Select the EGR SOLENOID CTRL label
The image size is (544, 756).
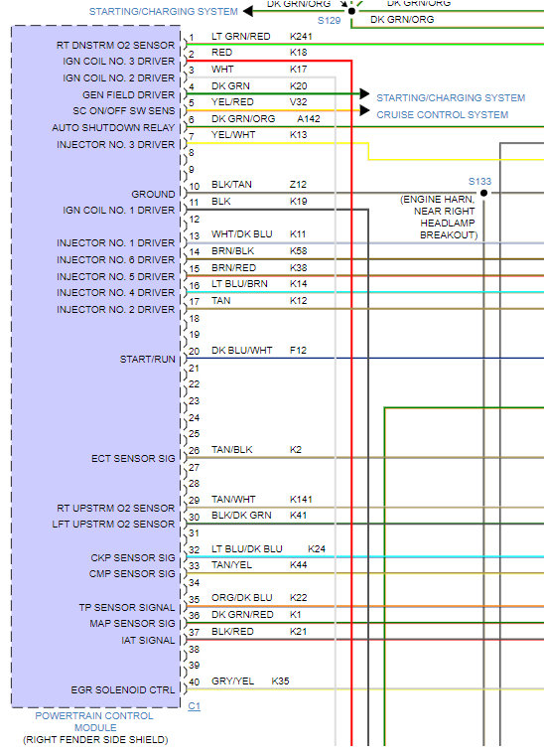(123, 690)
